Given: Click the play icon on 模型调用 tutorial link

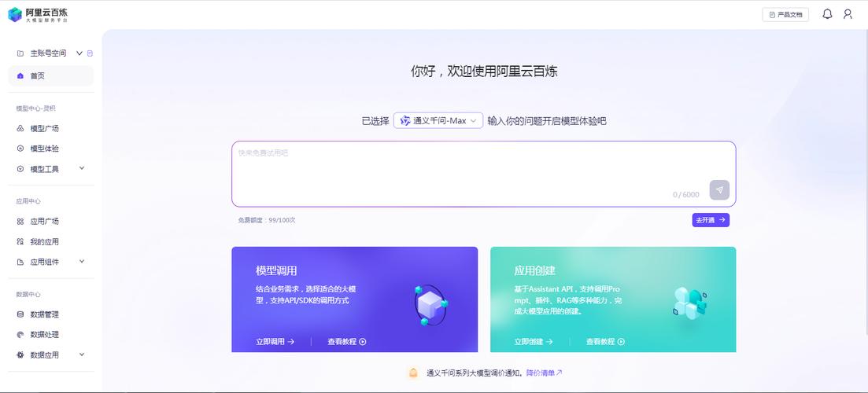Looking at the screenshot, I should pyautogui.click(x=363, y=342).
